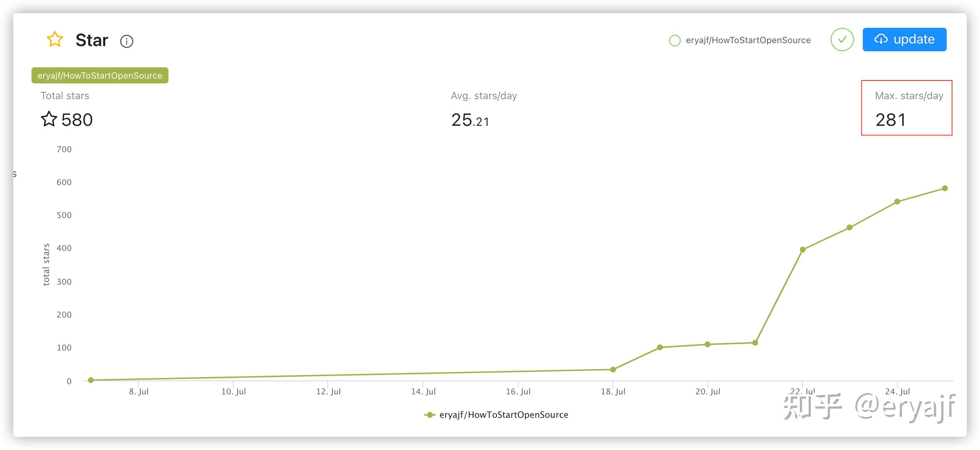The height and width of the screenshot is (450, 980).
Task: Click the "10. Jul" x-axis label
Action: pyautogui.click(x=234, y=391)
